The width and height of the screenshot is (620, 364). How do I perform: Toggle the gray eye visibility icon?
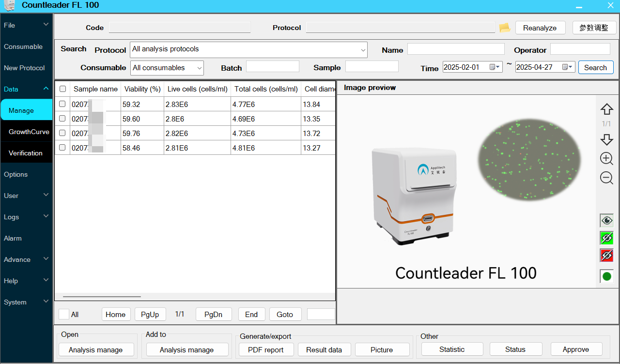click(x=606, y=221)
